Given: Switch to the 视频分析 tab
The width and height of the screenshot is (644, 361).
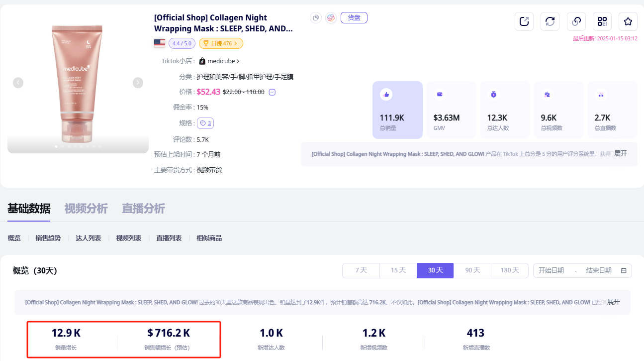Looking at the screenshot, I should tap(86, 209).
